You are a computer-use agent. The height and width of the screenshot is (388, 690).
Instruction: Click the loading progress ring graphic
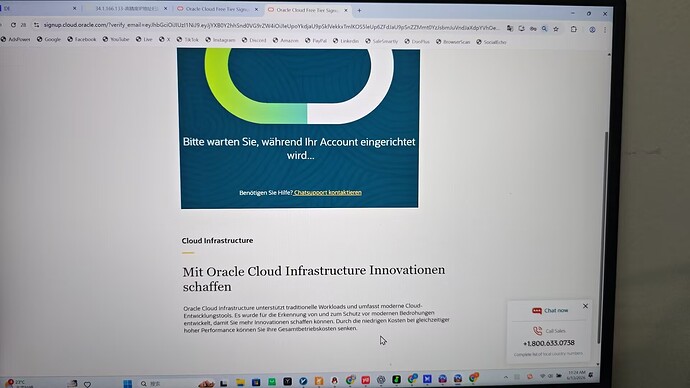coord(299,86)
